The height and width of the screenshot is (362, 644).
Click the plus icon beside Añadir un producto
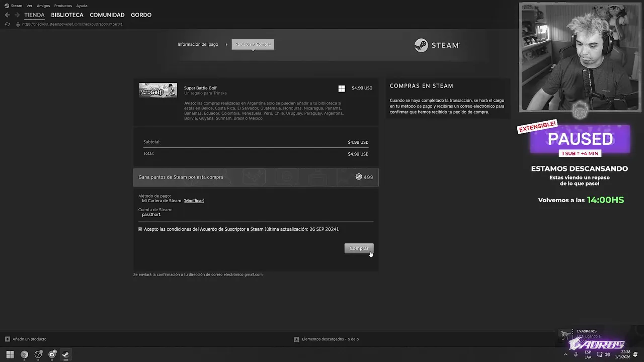pyautogui.click(x=7, y=339)
